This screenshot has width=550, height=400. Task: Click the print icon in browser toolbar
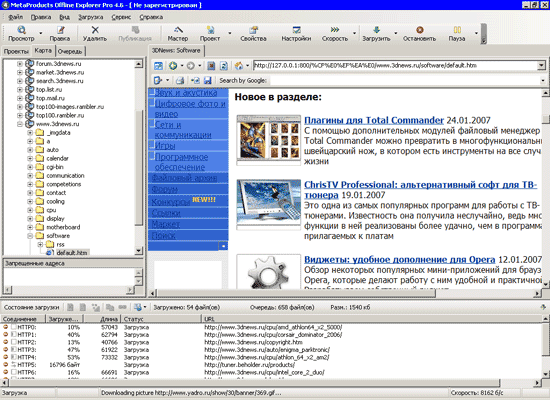pyautogui.click(x=180, y=81)
